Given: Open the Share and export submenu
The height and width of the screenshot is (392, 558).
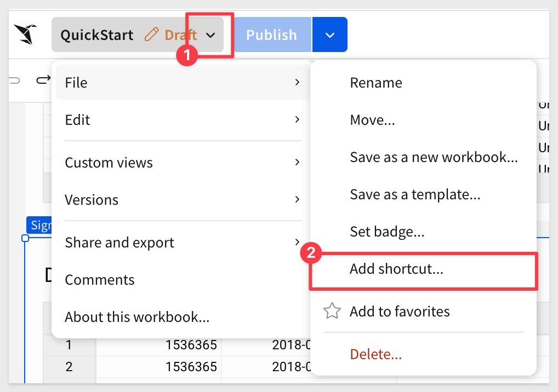Looking at the screenshot, I should pyautogui.click(x=181, y=243).
